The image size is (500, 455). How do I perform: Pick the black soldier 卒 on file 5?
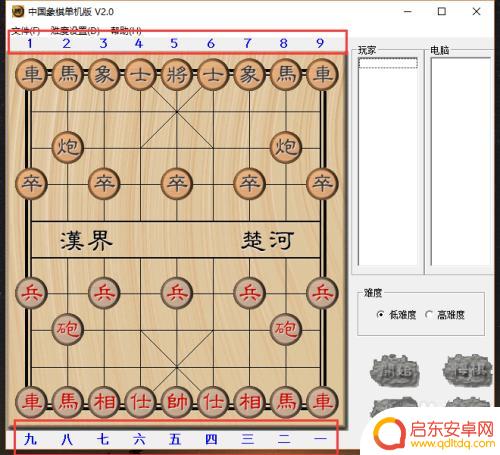click(177, 184)
